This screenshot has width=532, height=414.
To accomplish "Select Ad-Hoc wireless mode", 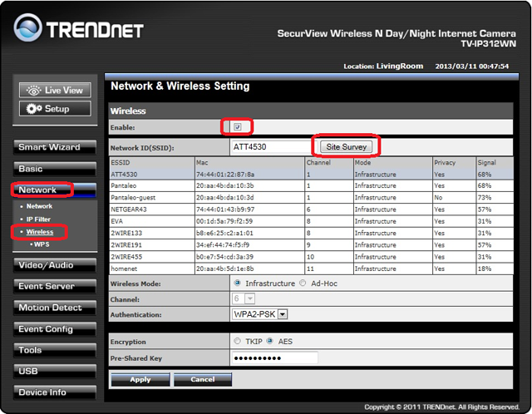I will pyautogui.click(x=304, y=283).
